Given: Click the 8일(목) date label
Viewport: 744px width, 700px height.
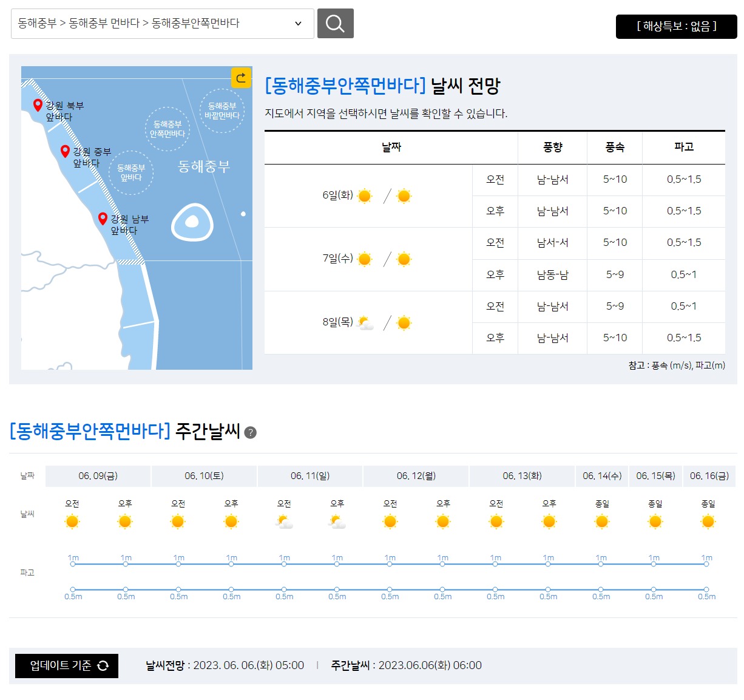Looking at the screenshot, I should [x=338, y=322].
